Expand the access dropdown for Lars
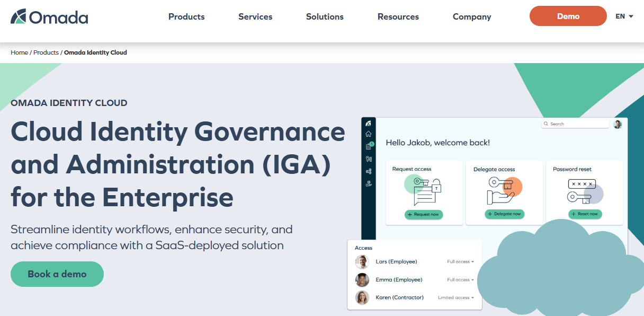Image resolution: width=644 pixels, height=316 pixels. [x=460, y=262]
